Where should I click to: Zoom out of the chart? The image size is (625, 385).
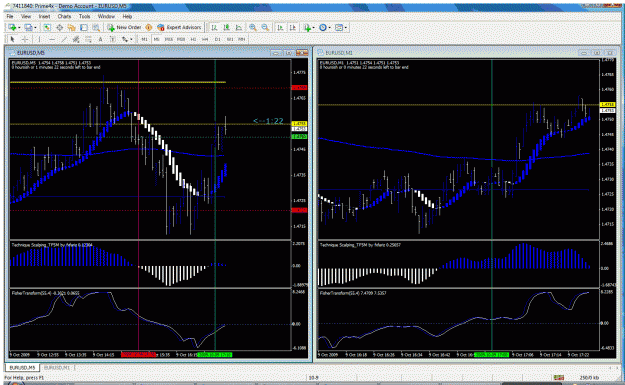click(265, 27)
